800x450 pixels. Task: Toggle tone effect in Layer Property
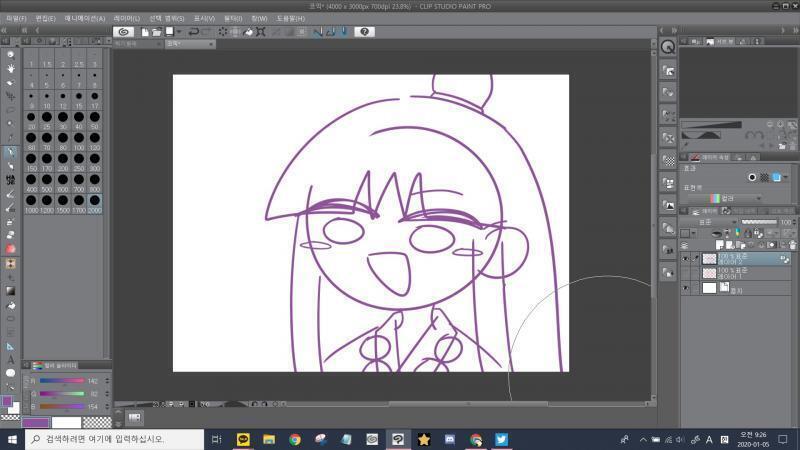(764, 178)
